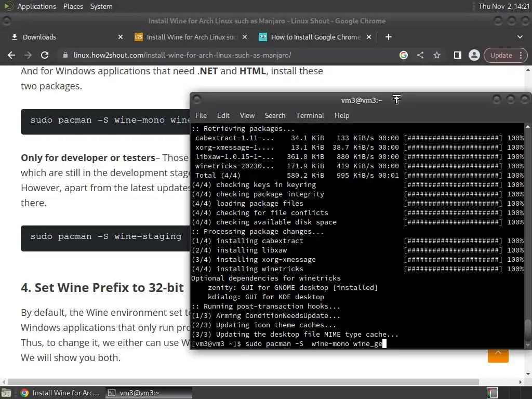This screenshot has width=532, height=399.
Task: Click "Only for developer or testers" bold text
Action: click(88, 158)
